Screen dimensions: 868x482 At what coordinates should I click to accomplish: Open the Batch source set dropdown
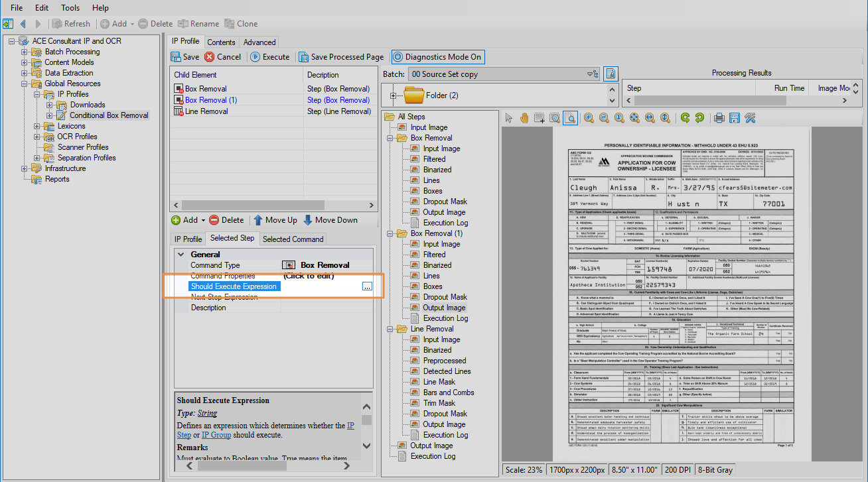tap(590, 74)
